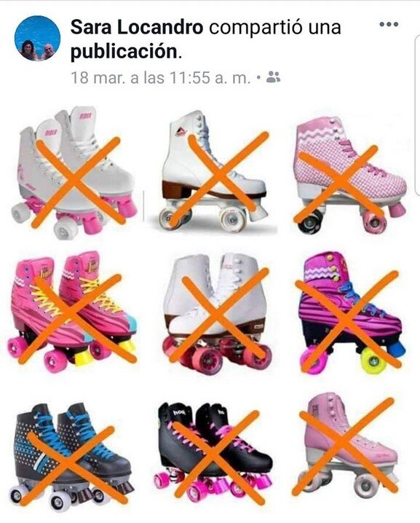
Task: Grab the scroll handle at right edge
Action: point(418,114)
